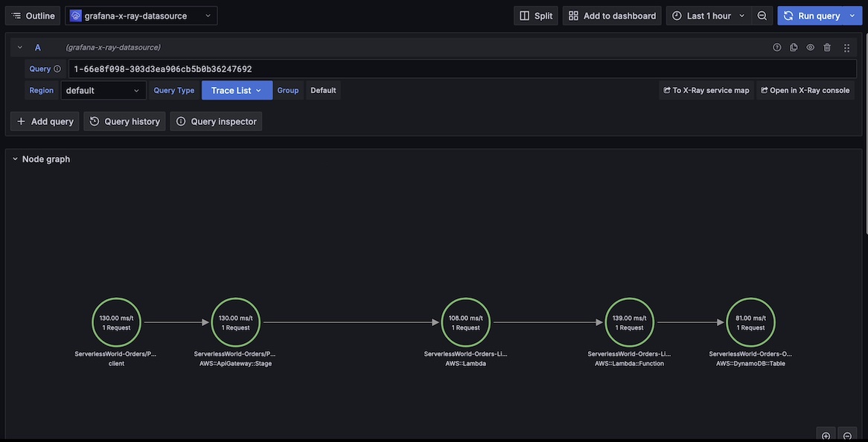Toggle the Outline panel
The image size is (868, 442).
(33, 16)
